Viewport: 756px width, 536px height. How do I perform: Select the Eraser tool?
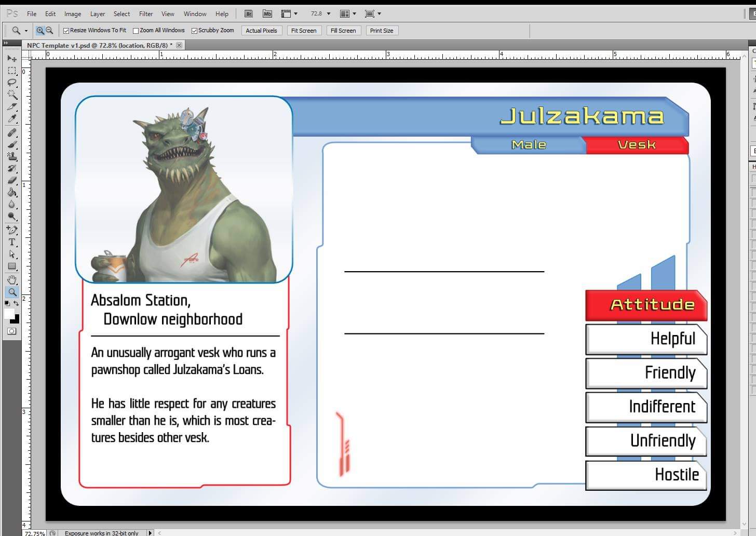(x=11, y=180)
